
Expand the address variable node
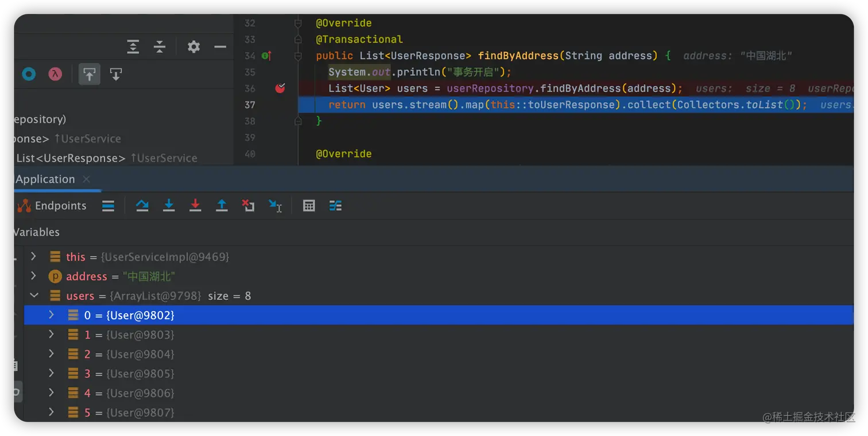(x=33, y=276)
